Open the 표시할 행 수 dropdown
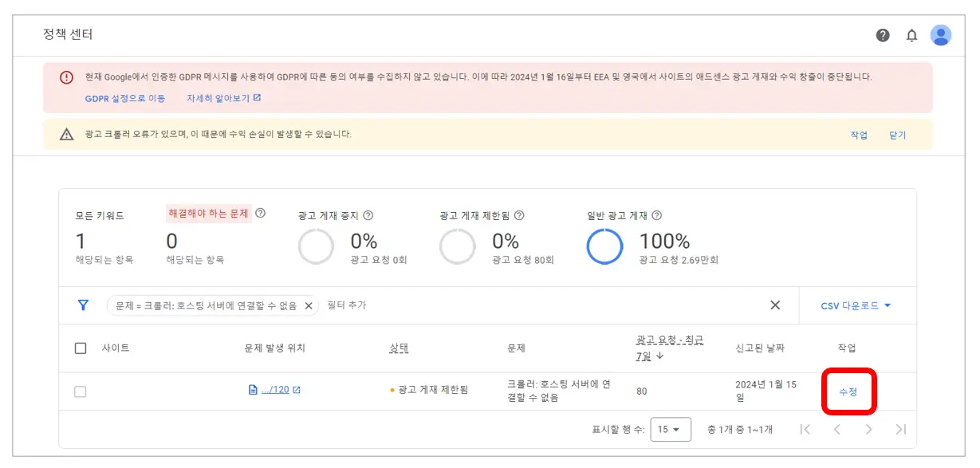The height and width of the screenshot is (468, 980). [671, 429]
